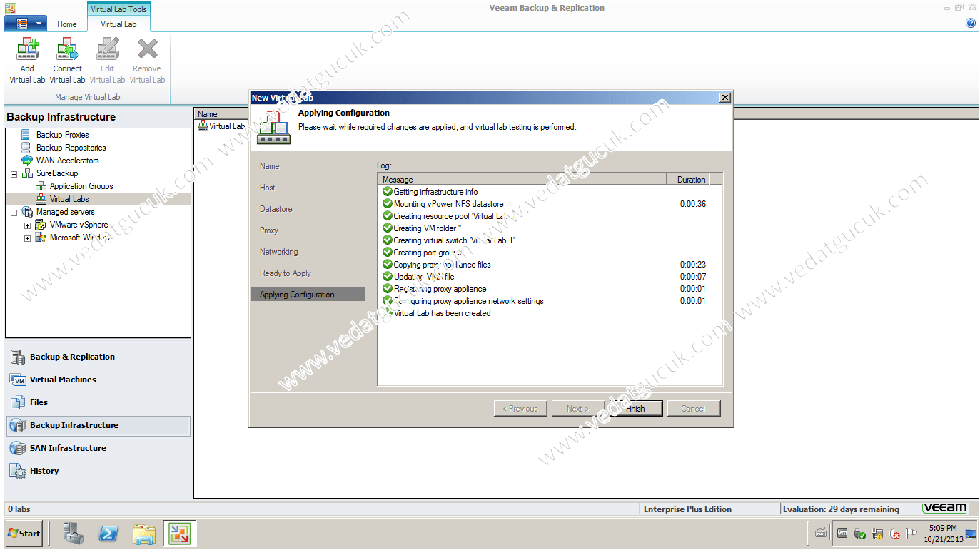Click the VMware Tools tray icon
The height and width of the screenshot is (550, 980).
pyautogui.click(x=843, y=533)
